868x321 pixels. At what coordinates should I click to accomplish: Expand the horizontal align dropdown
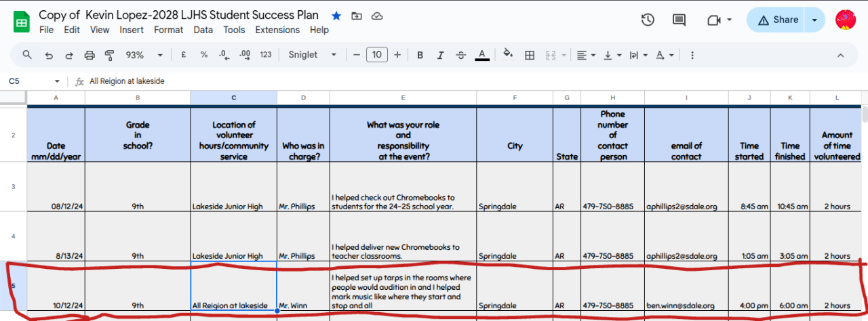[586, 55]
